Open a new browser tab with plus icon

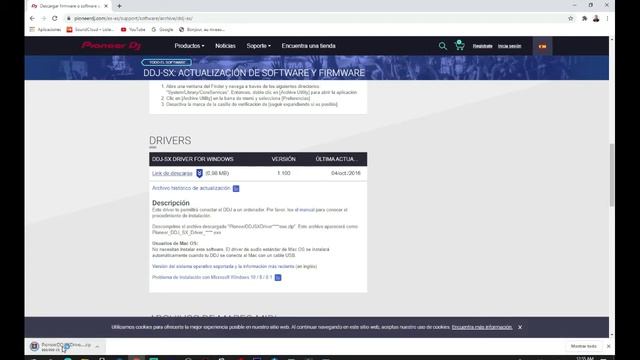[119, 6]
